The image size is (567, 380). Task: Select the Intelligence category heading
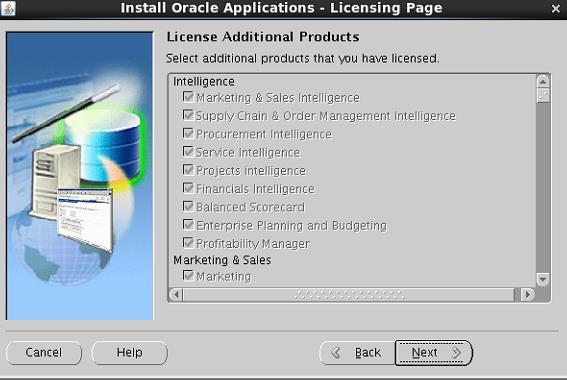(x=204, y=82)
